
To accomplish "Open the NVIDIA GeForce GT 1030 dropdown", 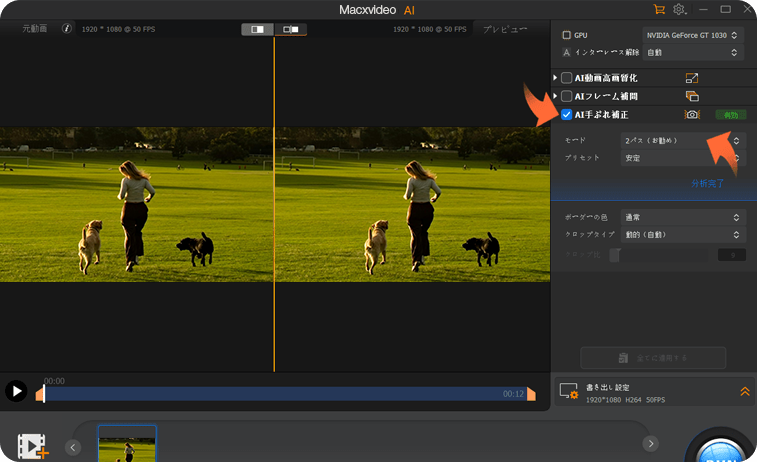I will pyautogui.click(x=691, y=35).
